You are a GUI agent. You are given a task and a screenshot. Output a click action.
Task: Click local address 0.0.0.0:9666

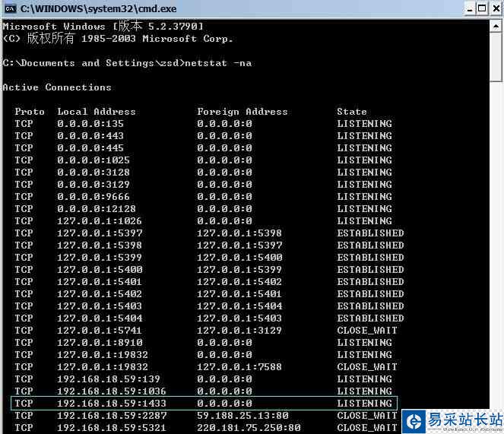click(94, 197)
